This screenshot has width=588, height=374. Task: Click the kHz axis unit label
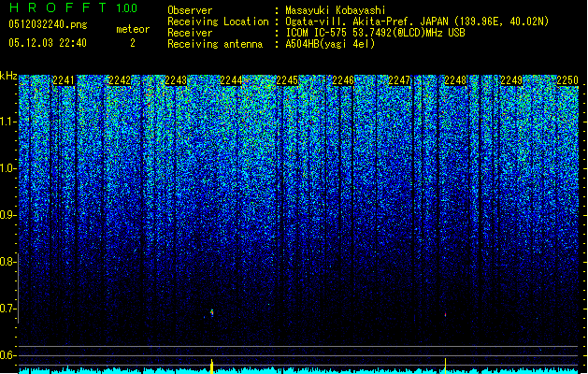(8, 76)
